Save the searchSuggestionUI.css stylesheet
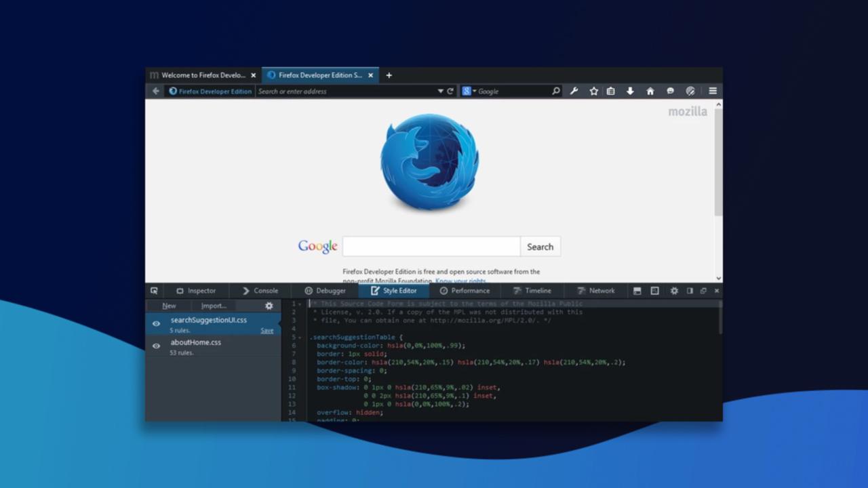Screen dimensions: 868x488 tap(267, 330)
